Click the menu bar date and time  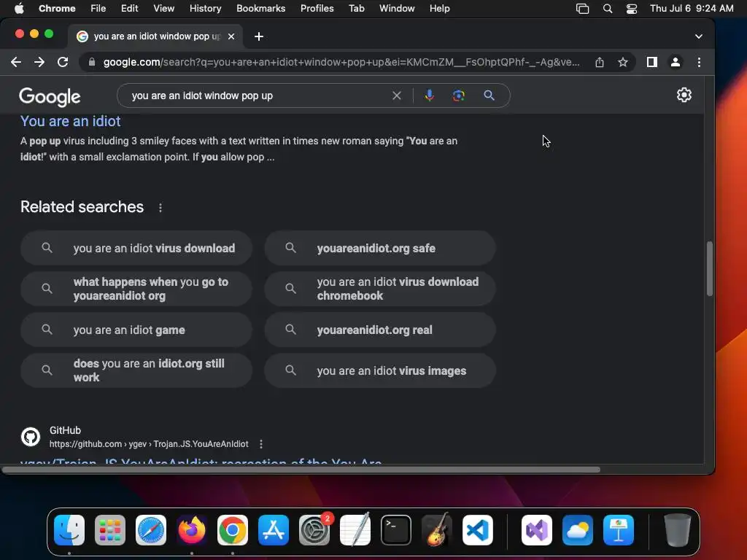(x=692, y=8)
